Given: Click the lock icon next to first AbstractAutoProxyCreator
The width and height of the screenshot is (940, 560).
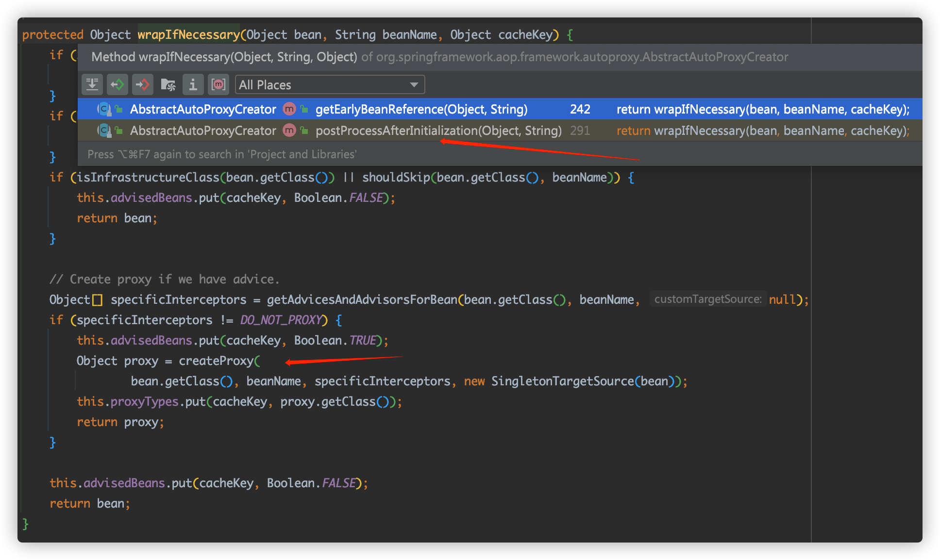Looking at the screenshot, I should coord(119,109).
